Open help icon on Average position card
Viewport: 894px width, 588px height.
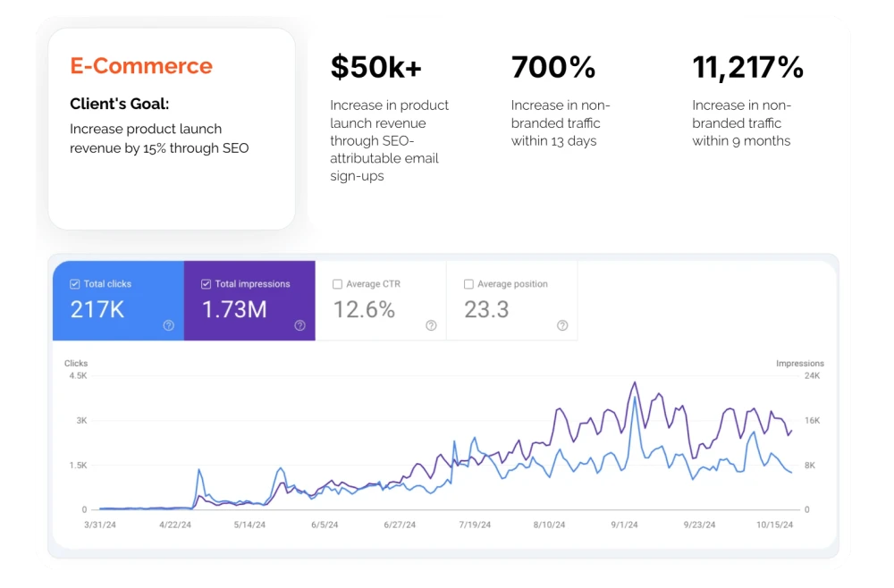tap(562, 325)
